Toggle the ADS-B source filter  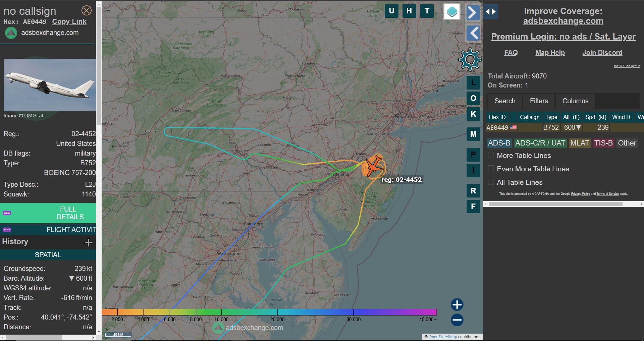point(499,143)
